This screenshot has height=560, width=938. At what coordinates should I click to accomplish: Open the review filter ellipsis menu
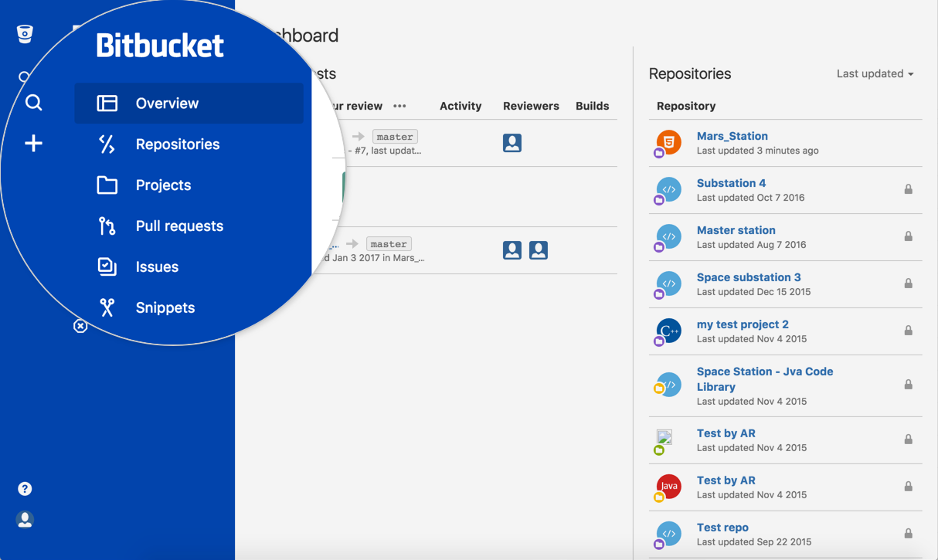399,107
